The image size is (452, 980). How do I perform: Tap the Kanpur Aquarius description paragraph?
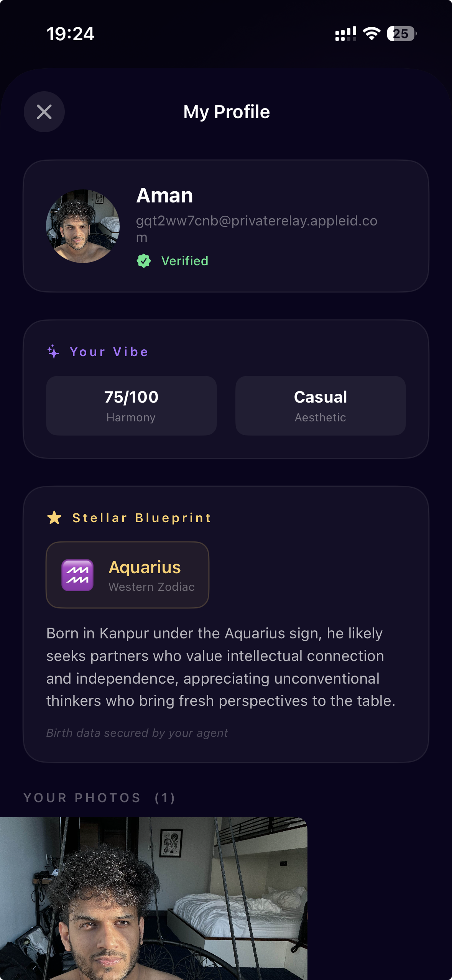click(x=220, y=667)
